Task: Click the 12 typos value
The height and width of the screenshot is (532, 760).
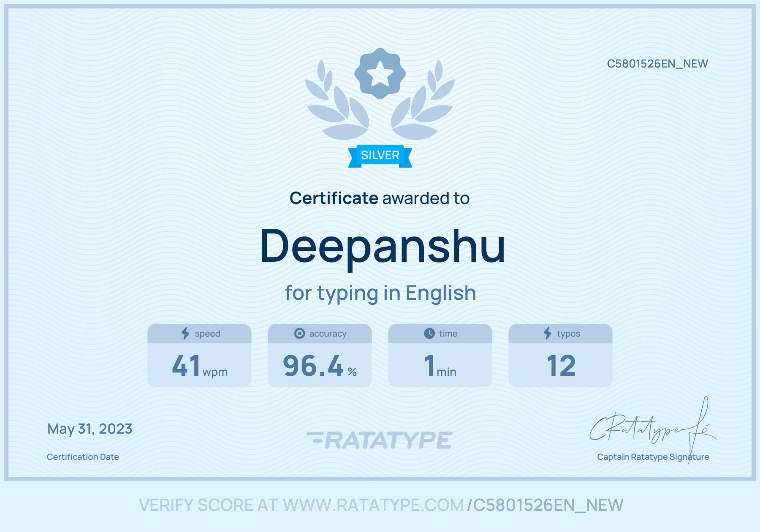Action: tap(561, 366)
